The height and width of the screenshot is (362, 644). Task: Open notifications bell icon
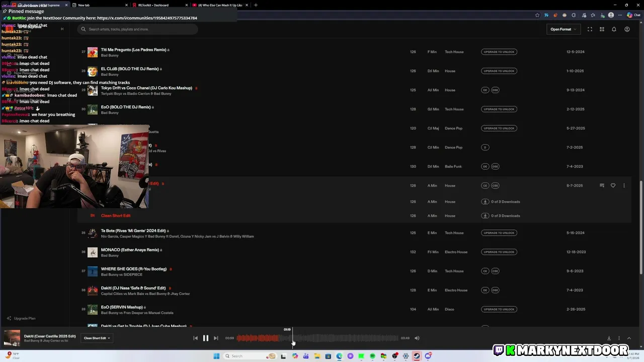[x=614, y=29]
